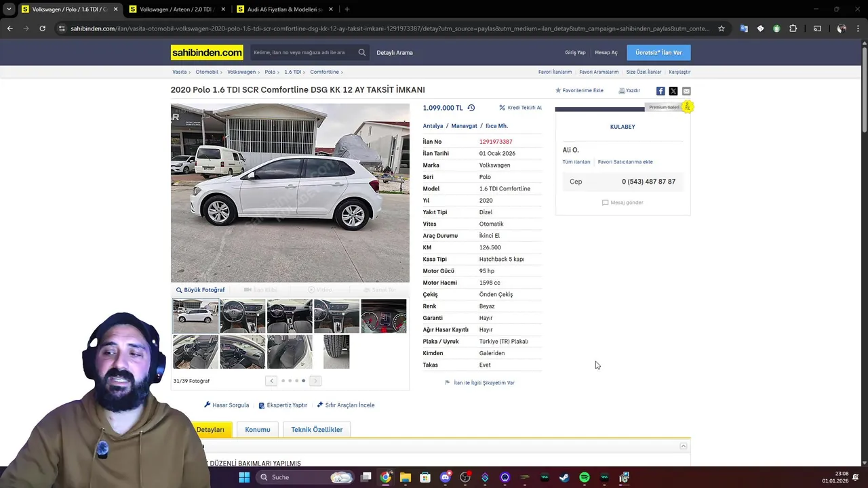Select the rear seats thumbnail
This screenshot has height=488, width=868.
click(290, 352)
